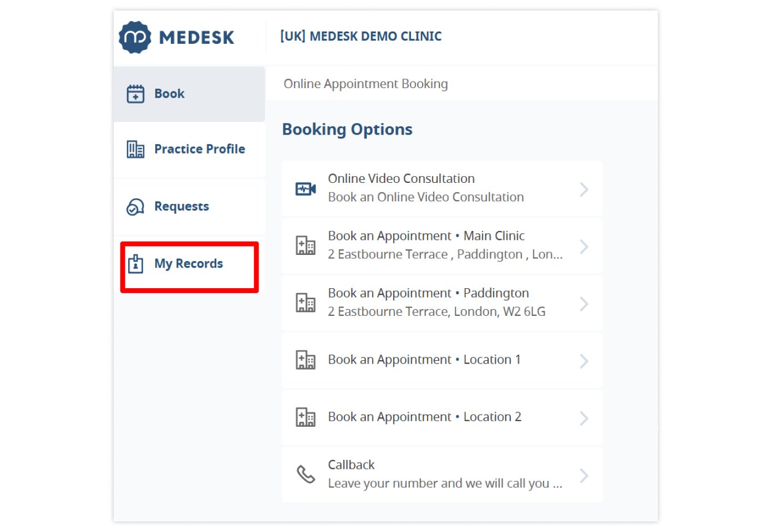This screenshot has width=771, height=532.
Task: Click the '2 Eastbourne Terrace , Paddington , Lon...' address
Action: (x=445, y=254)
